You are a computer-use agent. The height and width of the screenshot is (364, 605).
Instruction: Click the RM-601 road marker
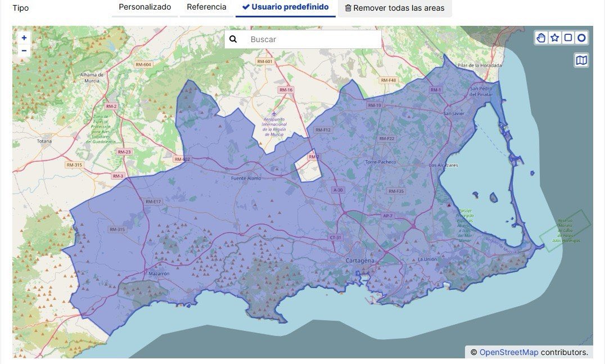click(265, 61)
